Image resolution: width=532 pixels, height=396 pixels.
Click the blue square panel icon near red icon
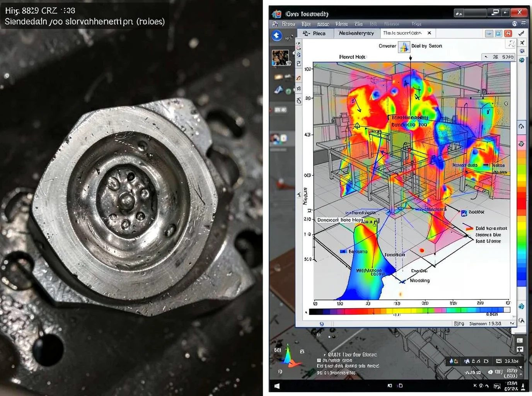498,34
